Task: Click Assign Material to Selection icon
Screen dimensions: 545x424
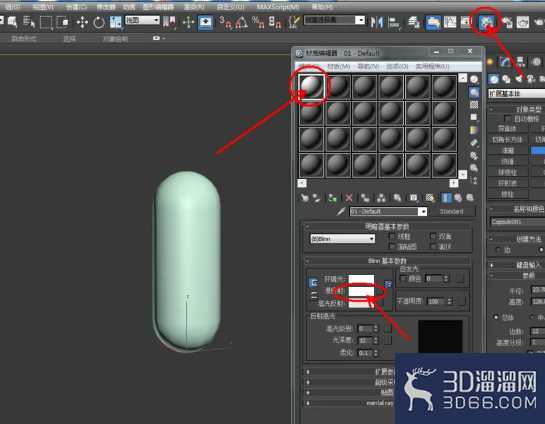Action: pos(333,198)
